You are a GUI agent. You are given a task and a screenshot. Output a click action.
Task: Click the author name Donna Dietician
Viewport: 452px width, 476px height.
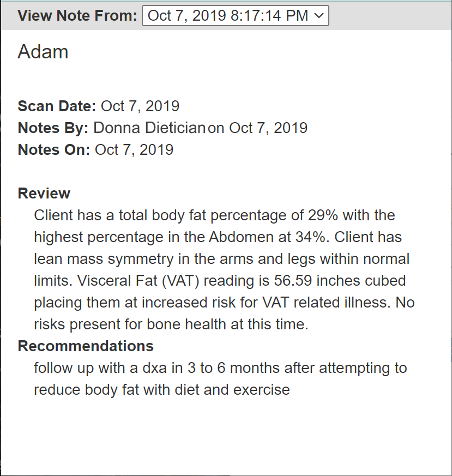click(149, 128)
